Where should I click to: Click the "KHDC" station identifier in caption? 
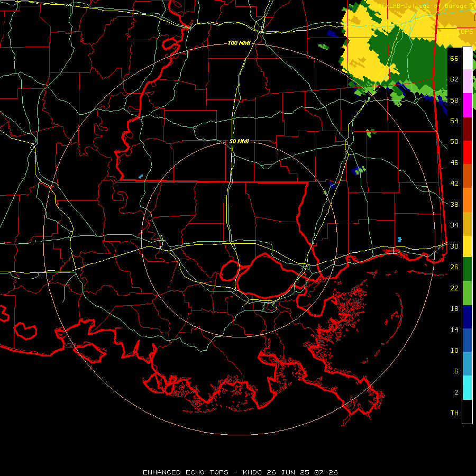coord(253,472)
